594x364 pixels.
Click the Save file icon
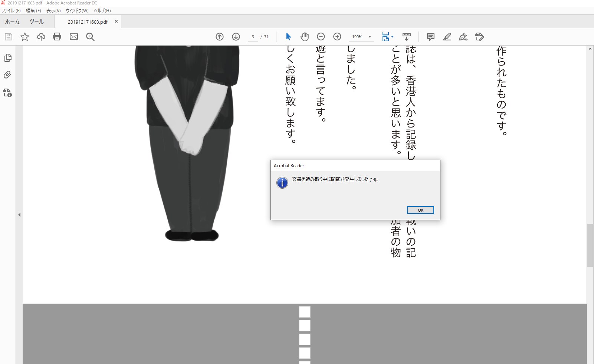pyautogui.click(x=9, y=37)
